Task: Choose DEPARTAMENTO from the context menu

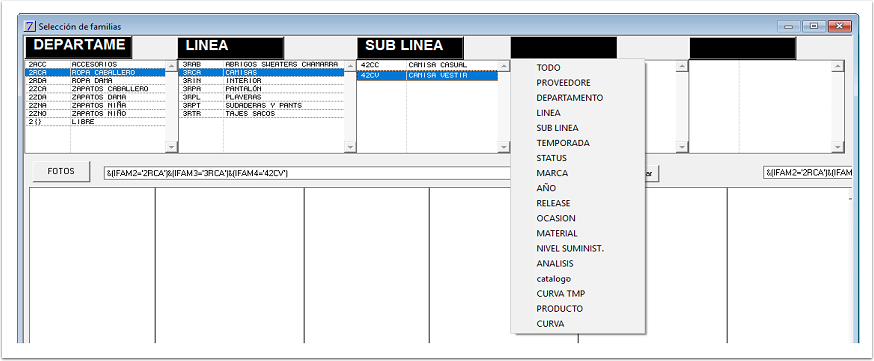Action: tap(578, 97)
